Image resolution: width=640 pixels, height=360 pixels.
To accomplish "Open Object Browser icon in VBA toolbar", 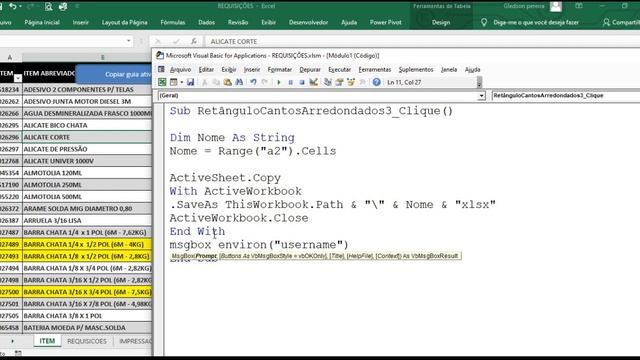I will tap(351, 82).
